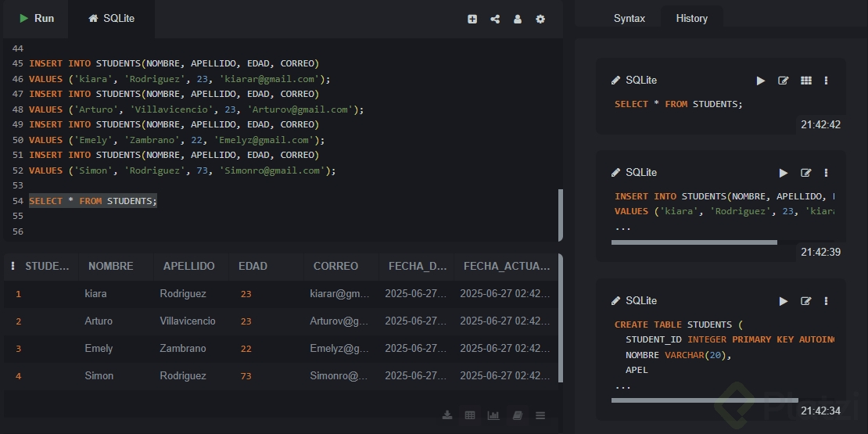The image size is (868, 434).
Task: Edit the CREATE TABLE history entry
Action: [x=805, y=301]
